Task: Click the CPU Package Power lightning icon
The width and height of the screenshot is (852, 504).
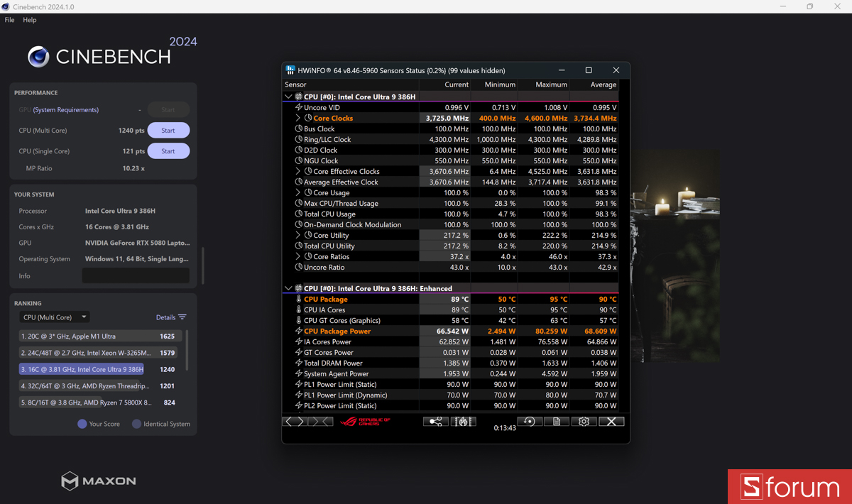Action: tap(299, 331)
